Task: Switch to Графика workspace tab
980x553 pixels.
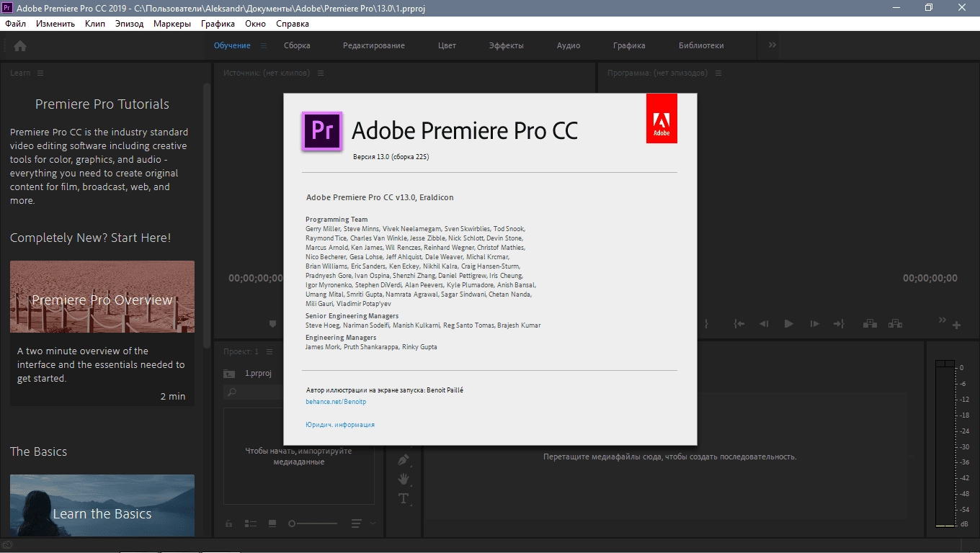Action: coord(629,45)
